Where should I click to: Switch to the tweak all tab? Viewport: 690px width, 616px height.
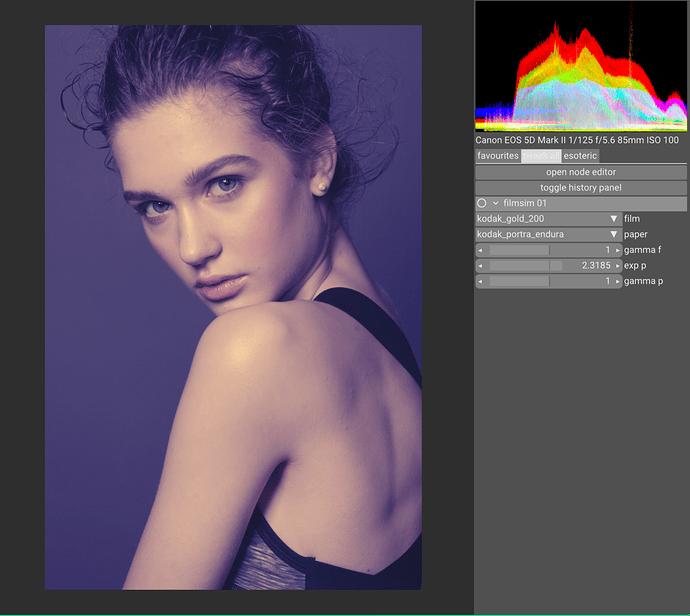pos(541,156)
